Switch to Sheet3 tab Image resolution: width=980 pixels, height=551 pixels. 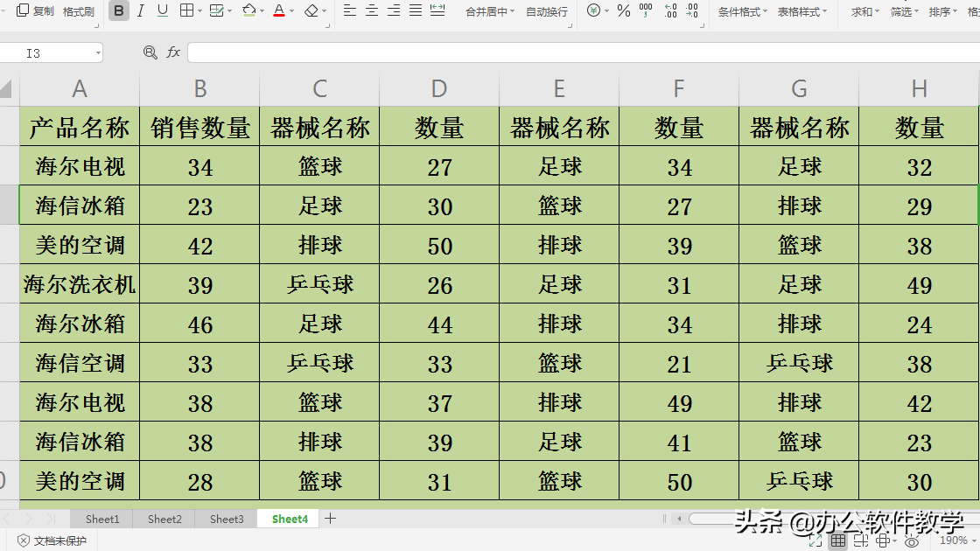(227, 519)
